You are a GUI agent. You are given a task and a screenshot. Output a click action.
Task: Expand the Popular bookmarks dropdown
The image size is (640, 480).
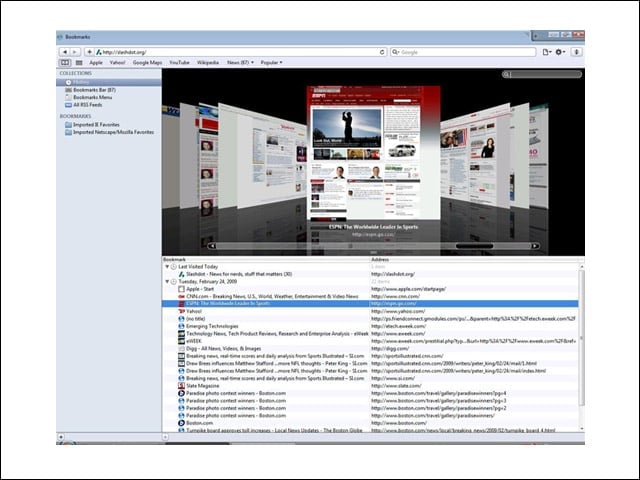click(271, 62)
